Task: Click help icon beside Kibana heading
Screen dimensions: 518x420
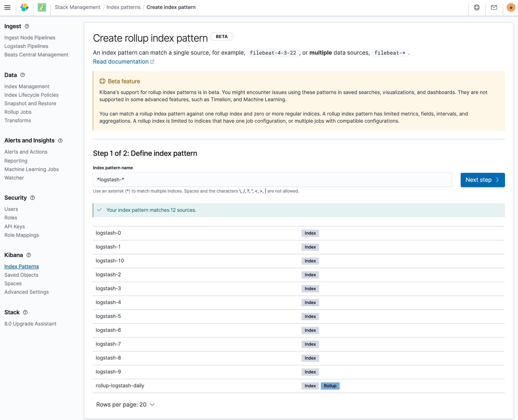Action: 29,255
